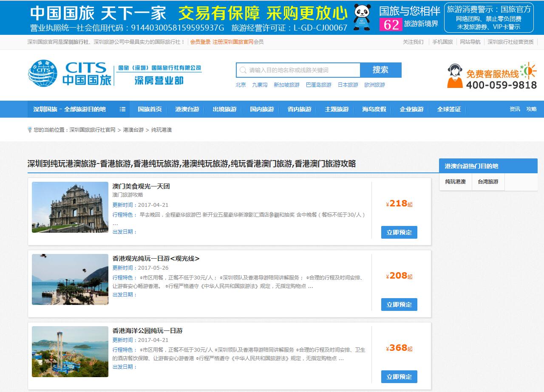This screenshot has height=392, width=544.
Task: Click 立即预定 for the 澳门美食观光一天团 tour
Action: point(399,232)
